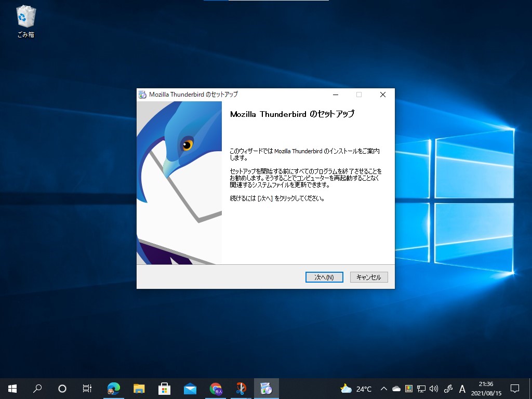The height and width of the screenshot is (399, 532).
Task: Open Microsoft Edge from the taskbar
Action: pyautogui.click(x=113, y=388)
